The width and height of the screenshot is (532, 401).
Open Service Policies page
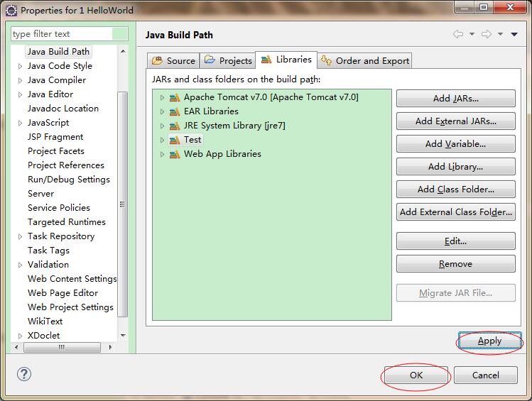(59, 208)
